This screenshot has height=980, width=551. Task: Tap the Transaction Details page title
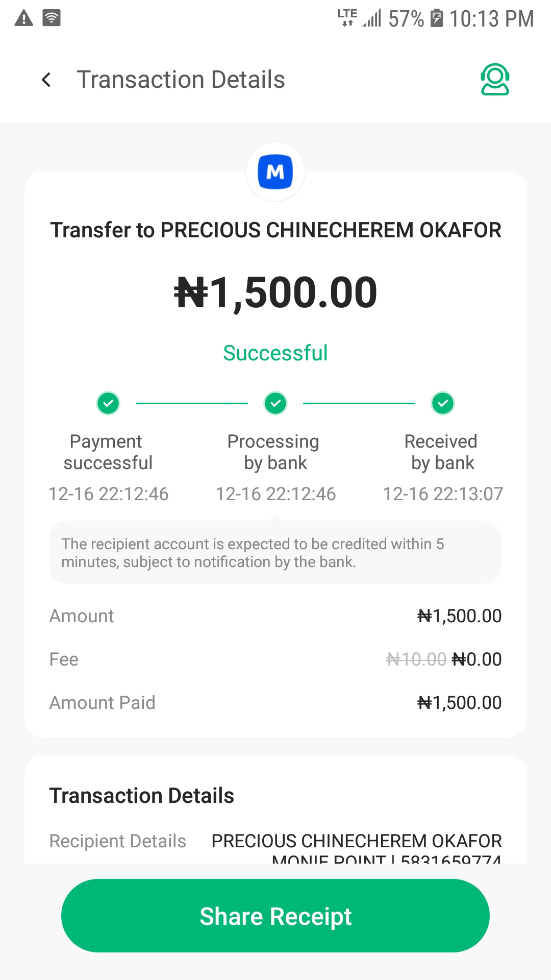(181, 80)
